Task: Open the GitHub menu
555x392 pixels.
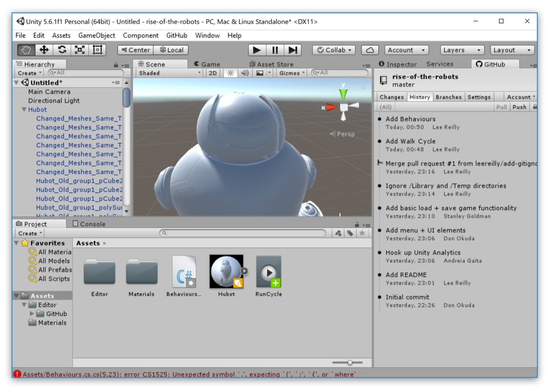Action: (176, 35)
